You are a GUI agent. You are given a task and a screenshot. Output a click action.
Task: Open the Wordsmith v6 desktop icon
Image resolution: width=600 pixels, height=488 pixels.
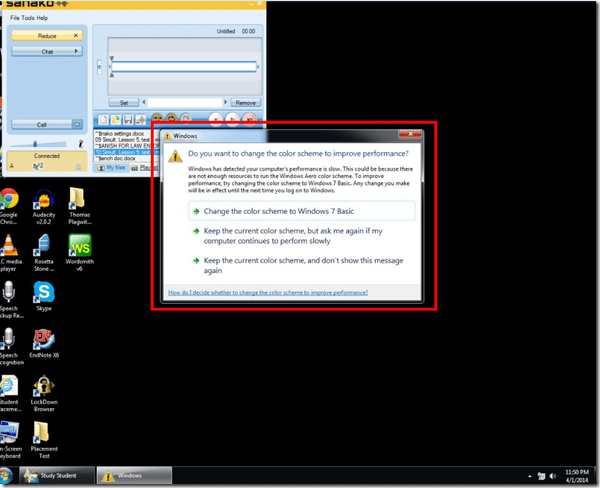pyautogui.click(x=80, y=246)
